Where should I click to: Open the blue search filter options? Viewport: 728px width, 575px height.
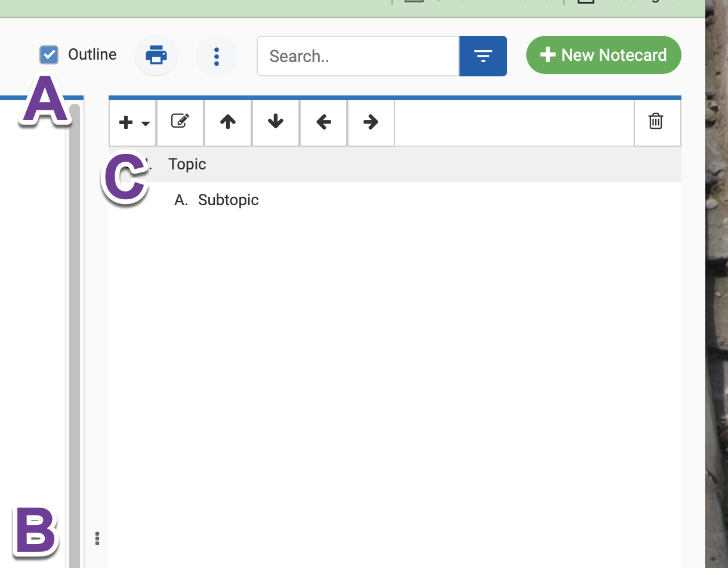(x=483, y=57)
